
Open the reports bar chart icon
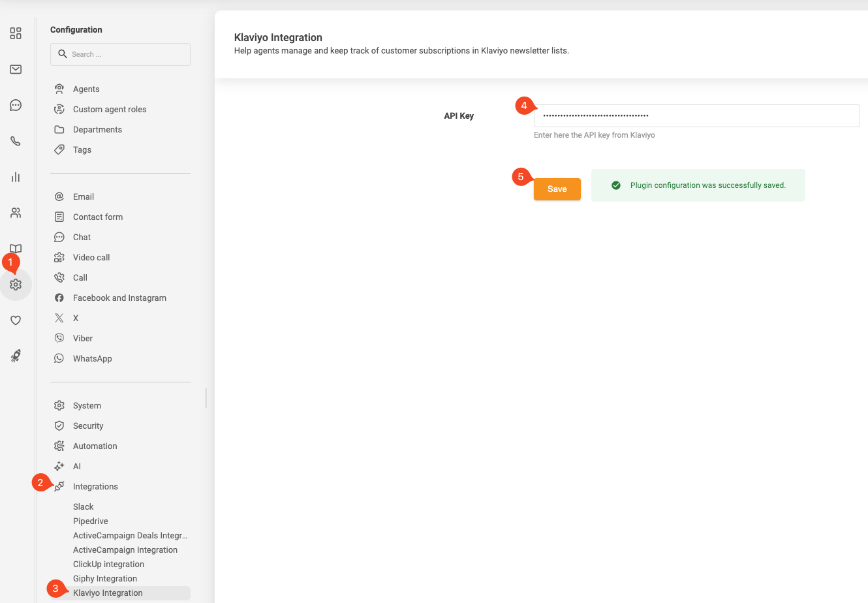[16, 177]
